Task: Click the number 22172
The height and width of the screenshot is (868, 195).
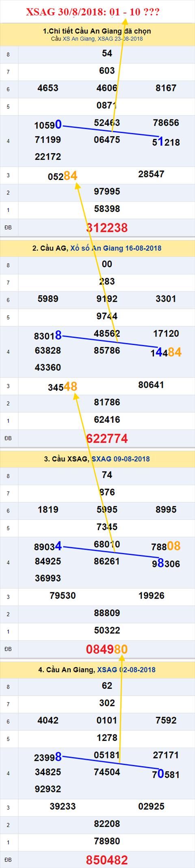Action: (48, 157)
